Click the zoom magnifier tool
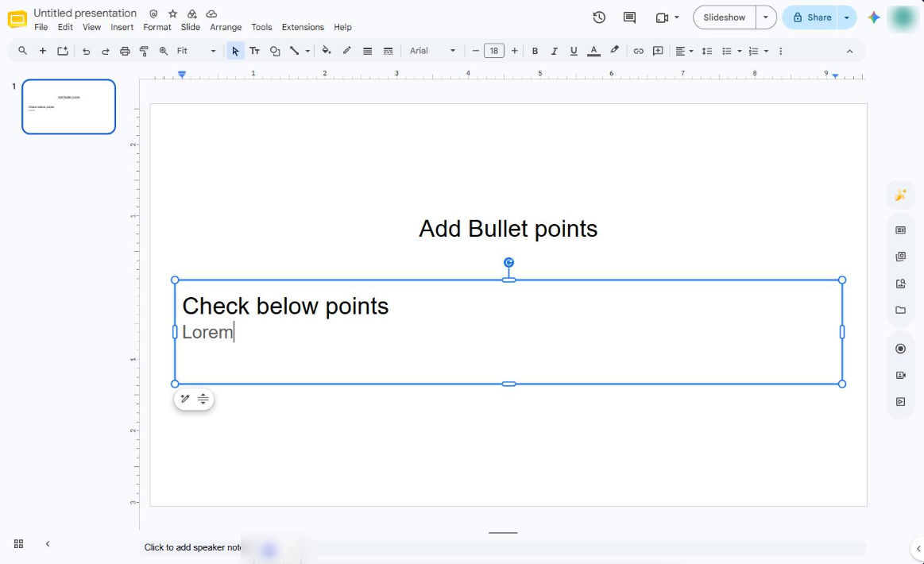Viewport: 924px width, 564px height. point(164,52)
